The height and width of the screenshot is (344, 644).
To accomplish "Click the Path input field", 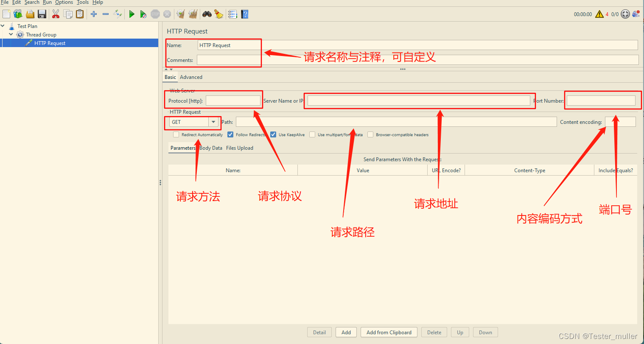I will 396,122.
